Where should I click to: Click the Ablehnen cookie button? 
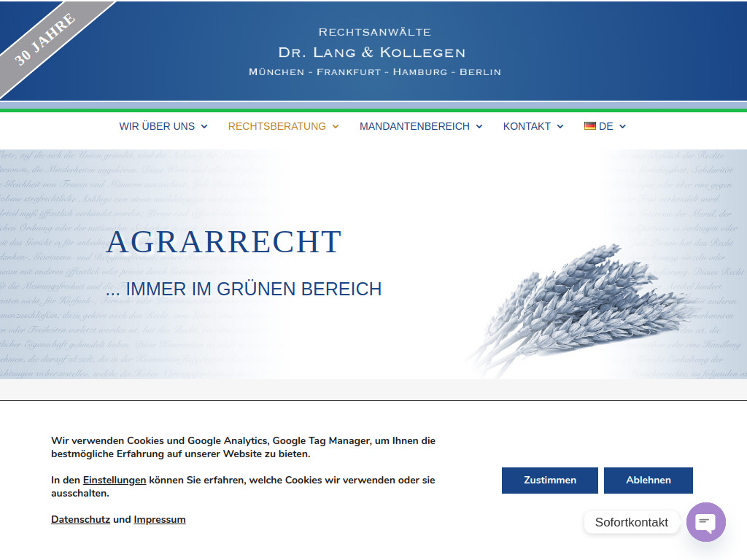click(x=648, y=480)
